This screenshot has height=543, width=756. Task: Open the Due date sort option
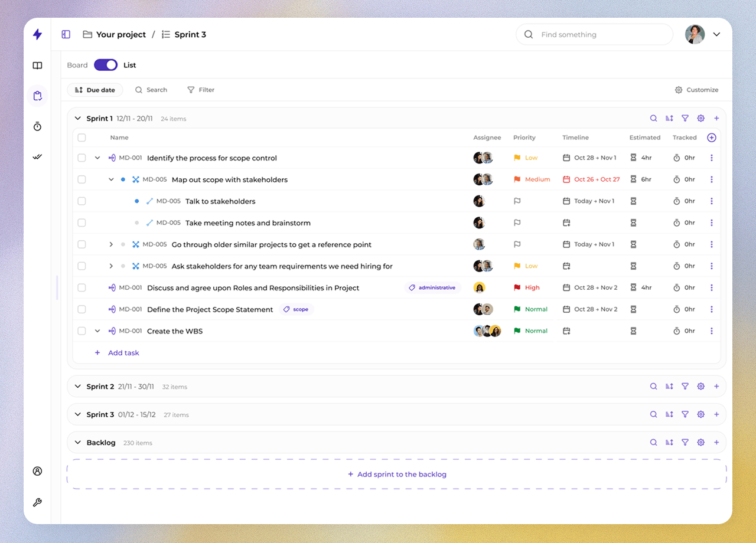pyautogui.click(x=95, y=90)
